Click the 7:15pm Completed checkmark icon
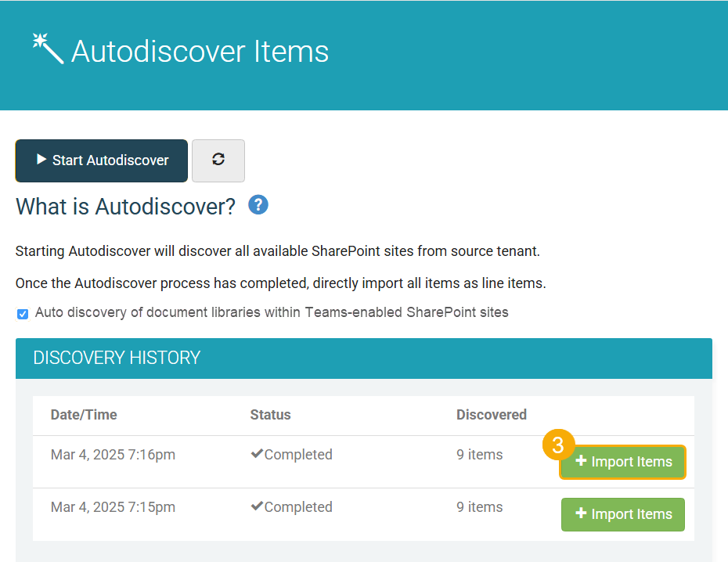This screenshot has width=728, height=562. coord(256,507)
